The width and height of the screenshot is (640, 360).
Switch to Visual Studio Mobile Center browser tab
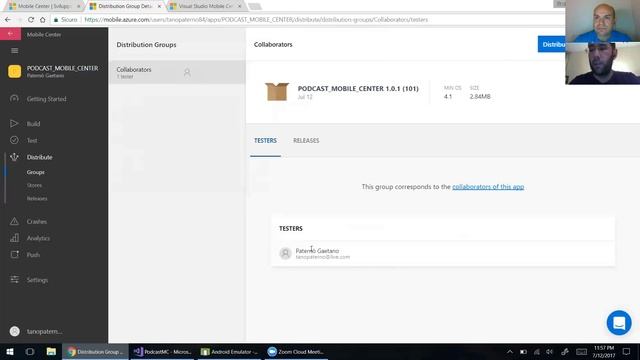(205, 6)
